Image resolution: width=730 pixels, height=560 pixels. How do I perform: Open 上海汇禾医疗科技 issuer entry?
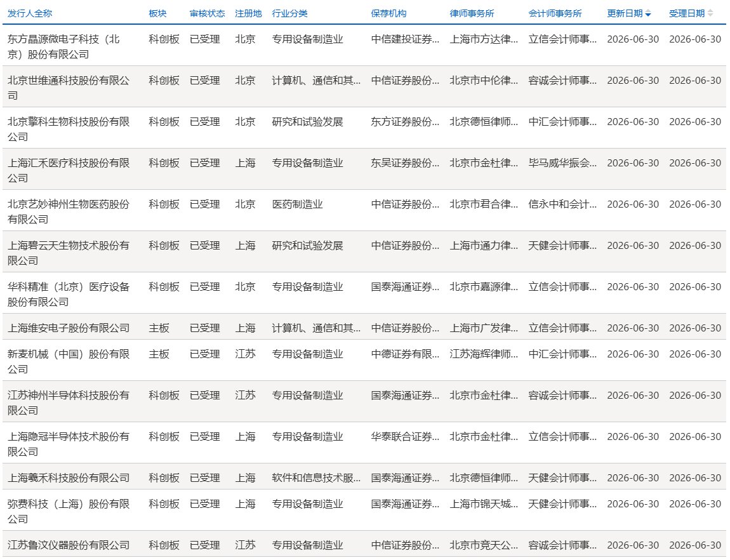(69, 170)
